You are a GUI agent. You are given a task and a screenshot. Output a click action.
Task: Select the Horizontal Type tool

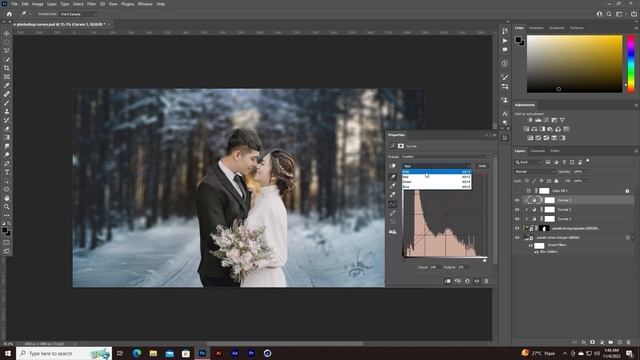click(x=7, y=172)
